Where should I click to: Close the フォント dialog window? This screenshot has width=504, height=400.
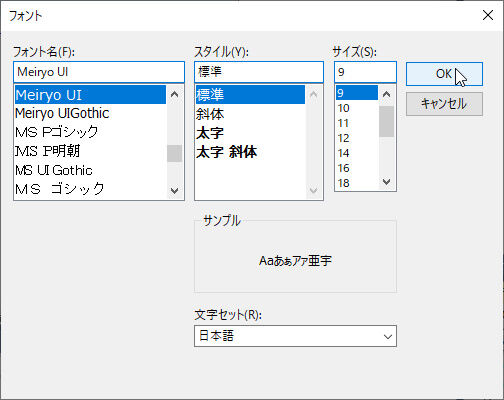coord(488,15)
